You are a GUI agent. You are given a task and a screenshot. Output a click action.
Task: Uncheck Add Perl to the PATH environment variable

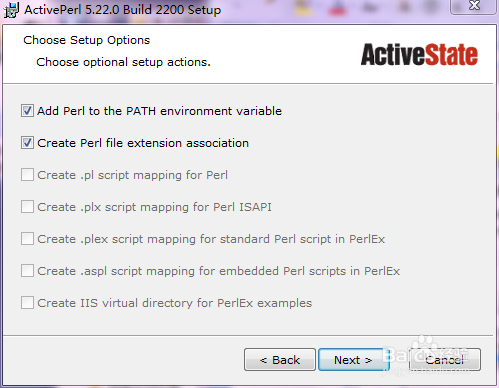coord(27,111)
